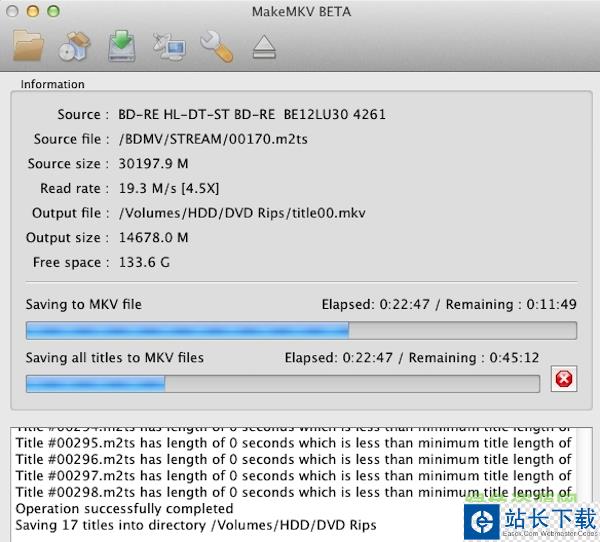The height and width of the screenshot is (542, 600).
Task: Click the Output file path value
Action: point(228,213)
